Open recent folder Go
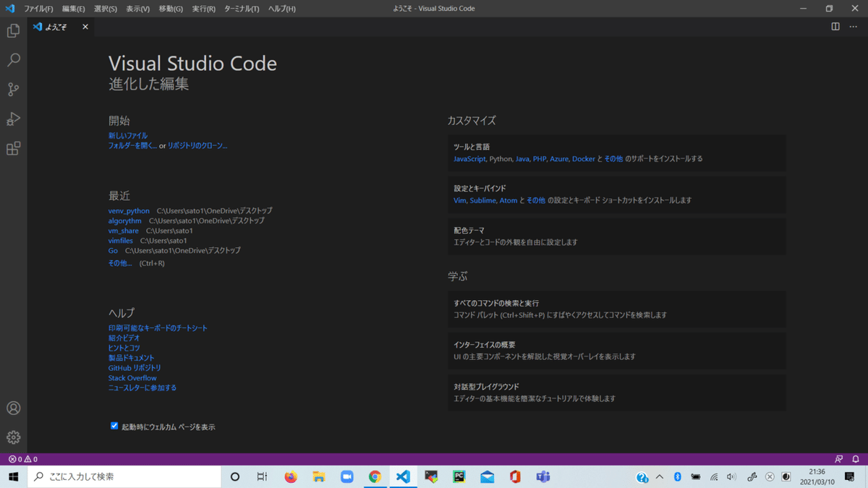This screenshot has width=868, height=488. point(113,250)
